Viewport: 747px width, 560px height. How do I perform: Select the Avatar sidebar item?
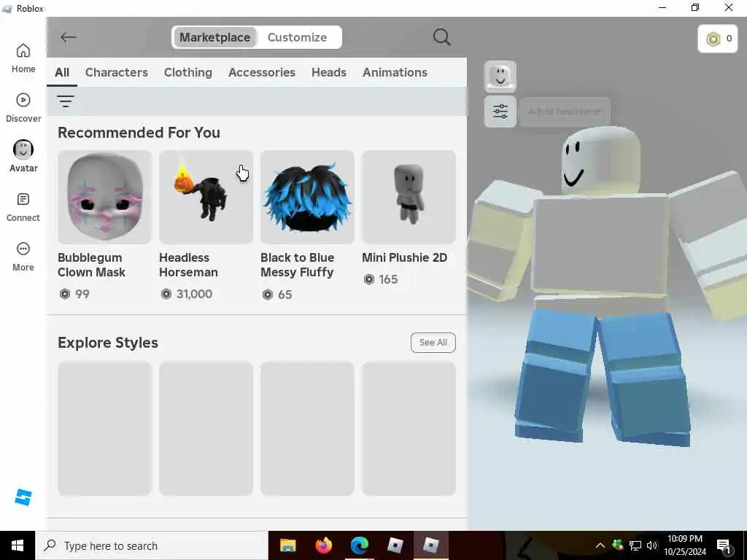click(23, 157)
